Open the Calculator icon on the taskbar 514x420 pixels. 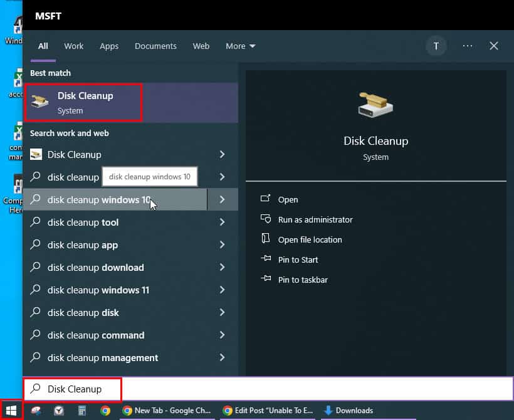[x=82, y=411]
